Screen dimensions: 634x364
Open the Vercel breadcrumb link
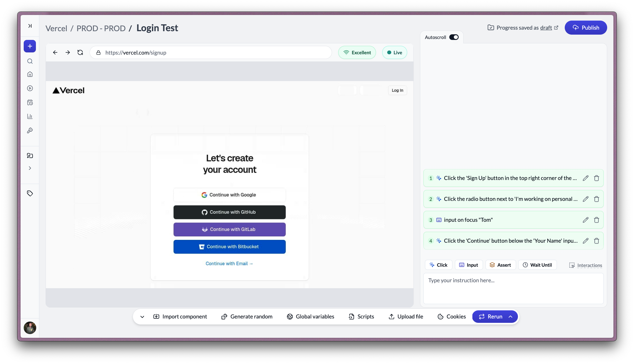[x=56, y=28]
